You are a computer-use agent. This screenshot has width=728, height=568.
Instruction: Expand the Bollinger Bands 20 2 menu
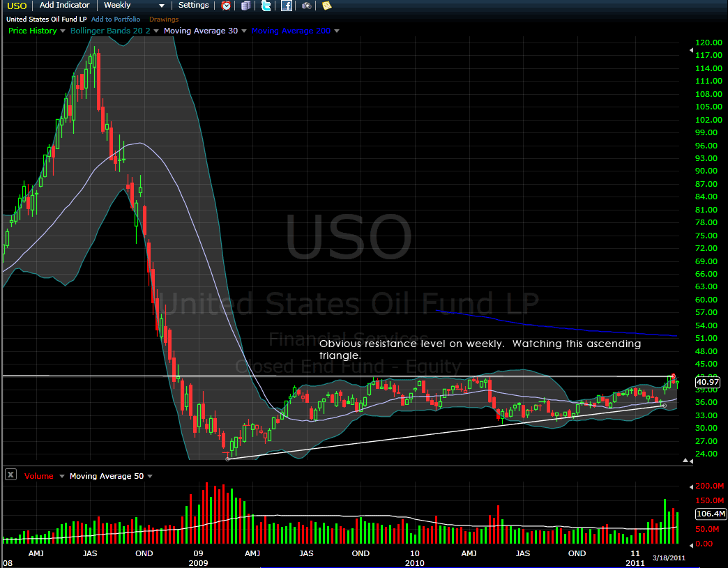156,31
